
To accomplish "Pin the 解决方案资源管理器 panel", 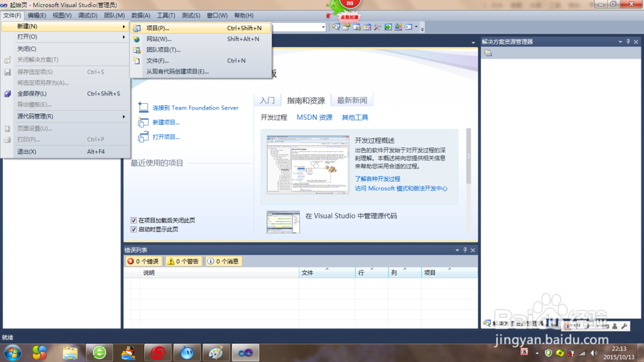I will [628, 41].
